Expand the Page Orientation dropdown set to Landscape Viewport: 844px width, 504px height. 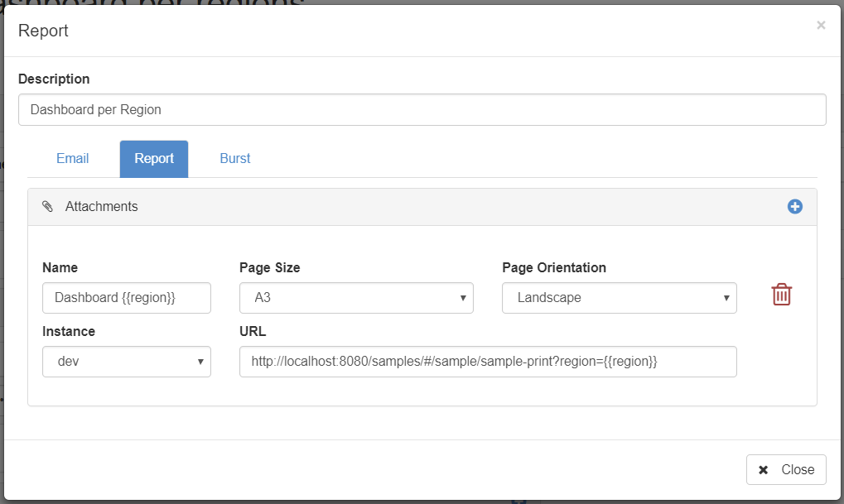619,298
